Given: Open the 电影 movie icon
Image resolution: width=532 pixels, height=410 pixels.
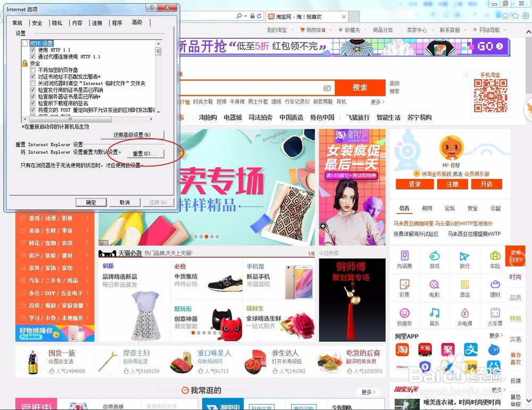Looking at the screenshot, I should tap(434, 284).
